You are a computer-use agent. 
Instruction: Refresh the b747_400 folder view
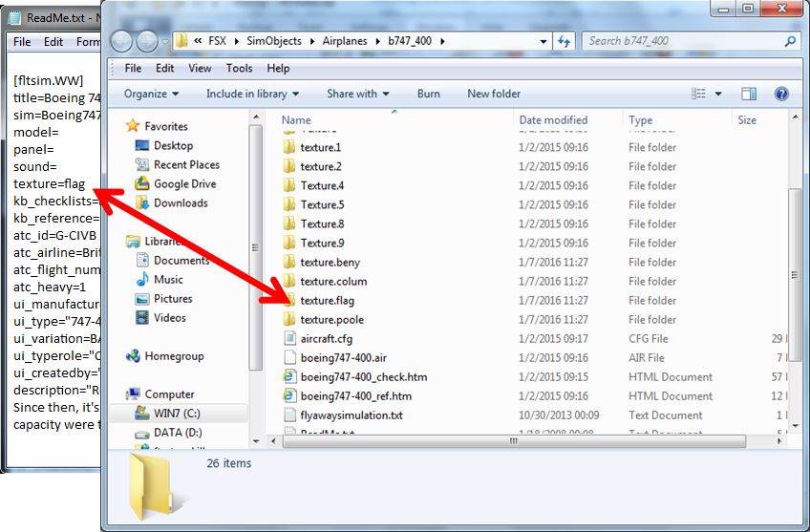(564, 41)
